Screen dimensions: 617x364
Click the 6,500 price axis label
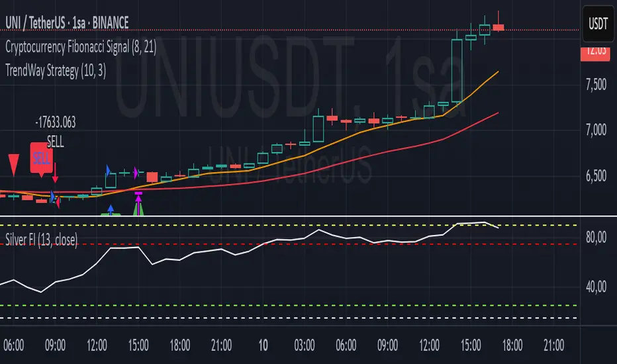596,175
